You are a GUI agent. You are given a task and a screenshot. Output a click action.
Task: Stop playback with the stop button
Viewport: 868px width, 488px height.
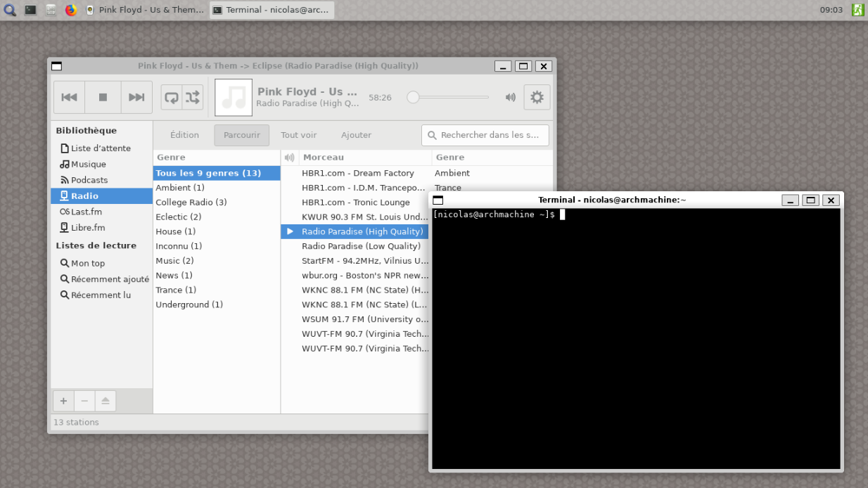103,98
